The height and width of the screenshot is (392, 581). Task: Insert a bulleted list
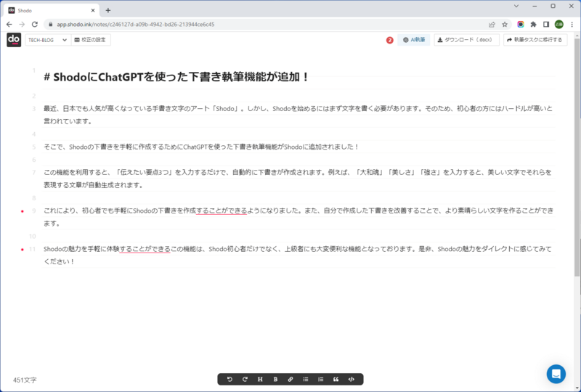[x=306, y=379]
